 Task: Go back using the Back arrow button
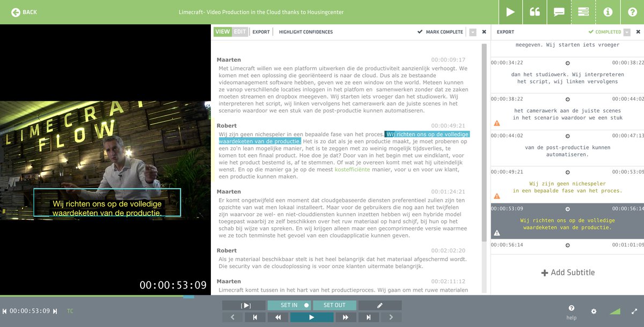pyautogui.click(x=24, y=12)
